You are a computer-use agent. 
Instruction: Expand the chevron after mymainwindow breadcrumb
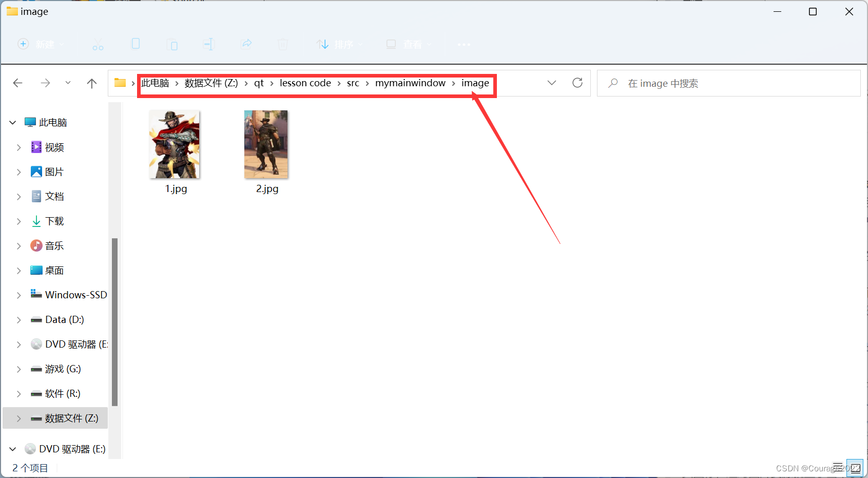tap(454, 83)
